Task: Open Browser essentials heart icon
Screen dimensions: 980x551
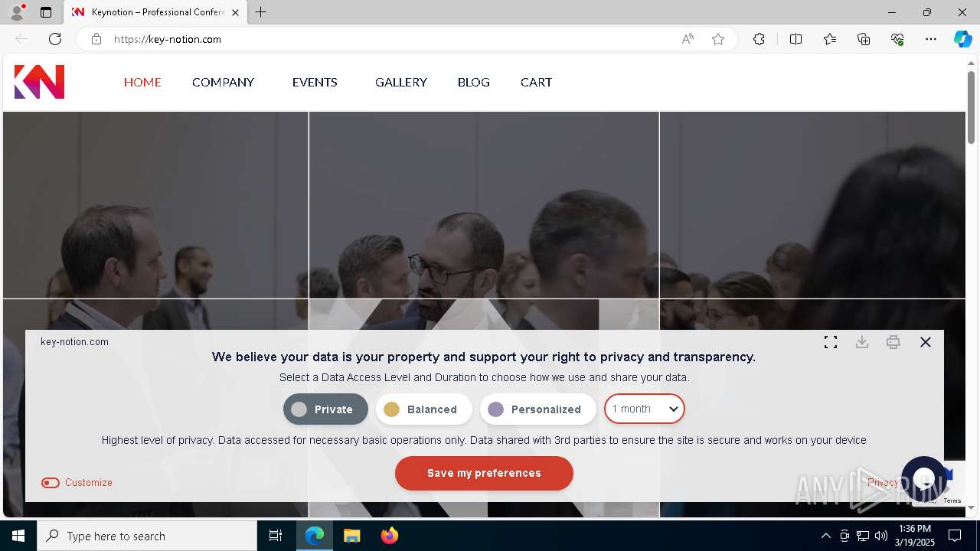Action: pyautogui.click(x=897, y=39)
